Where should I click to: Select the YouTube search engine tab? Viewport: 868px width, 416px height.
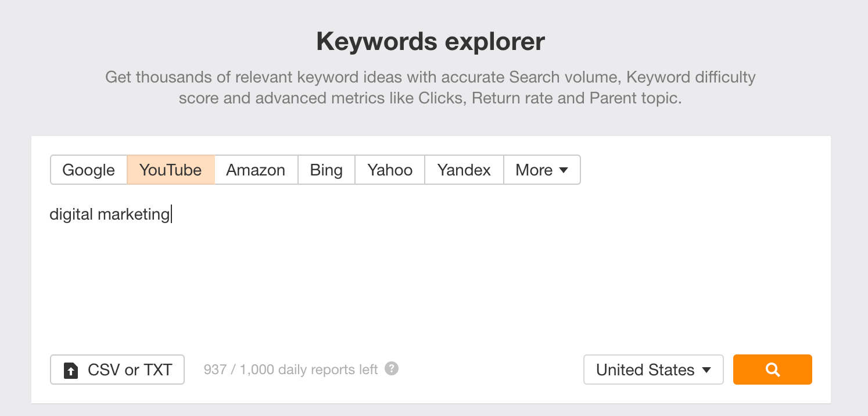(x=171, y=170)
